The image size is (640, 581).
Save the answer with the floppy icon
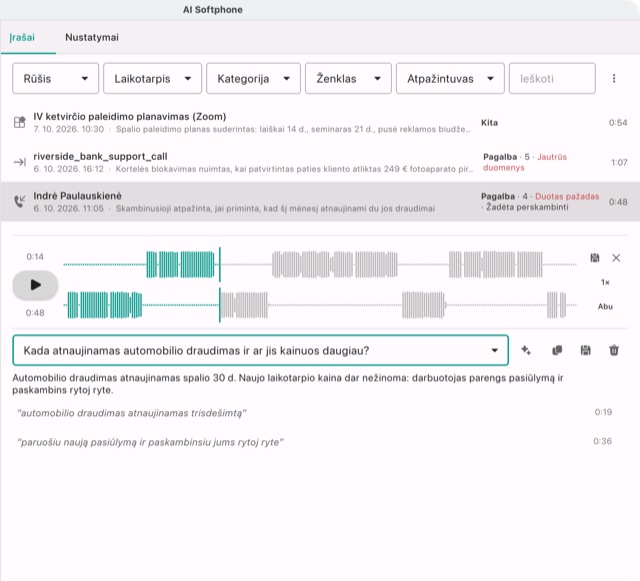[586, 350]
